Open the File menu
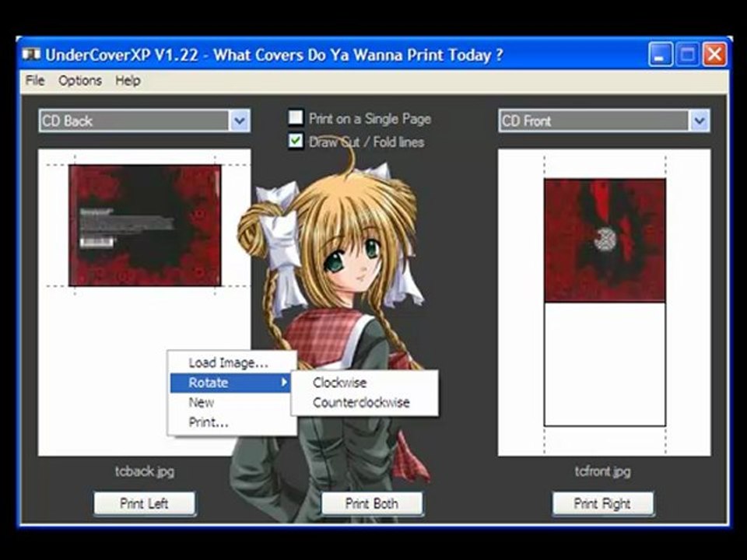The width and height of the screenshot is (747, 560). (35, 80)
